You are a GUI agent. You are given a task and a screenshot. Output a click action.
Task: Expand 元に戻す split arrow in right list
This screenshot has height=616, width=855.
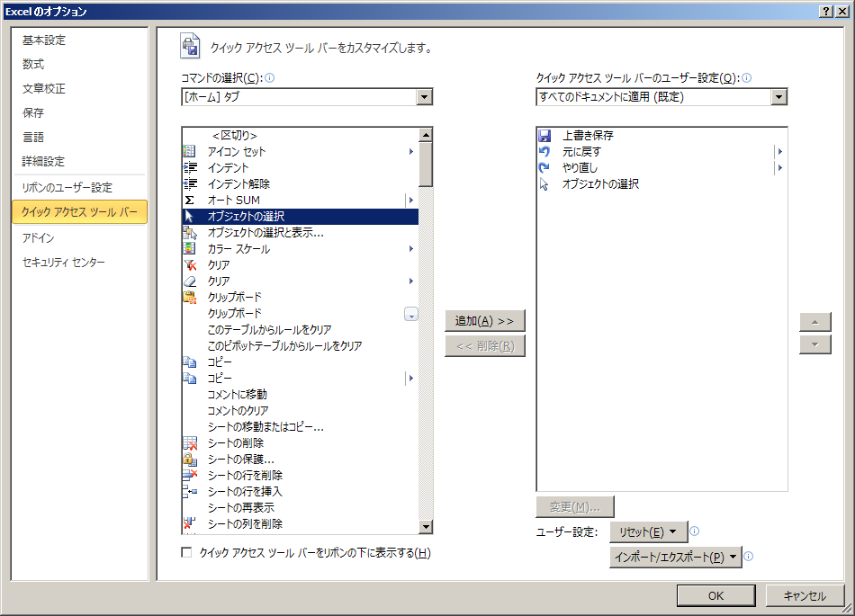pos(780,151)
